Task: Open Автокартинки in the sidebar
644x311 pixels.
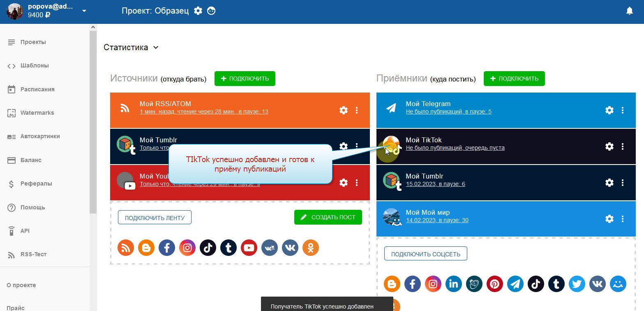Action: [40, 137]
